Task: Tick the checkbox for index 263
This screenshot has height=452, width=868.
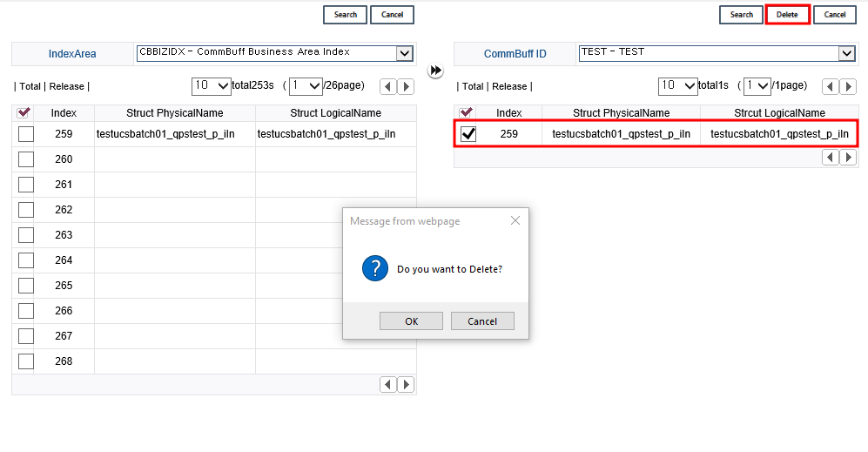Action: [x=26, y=235]
